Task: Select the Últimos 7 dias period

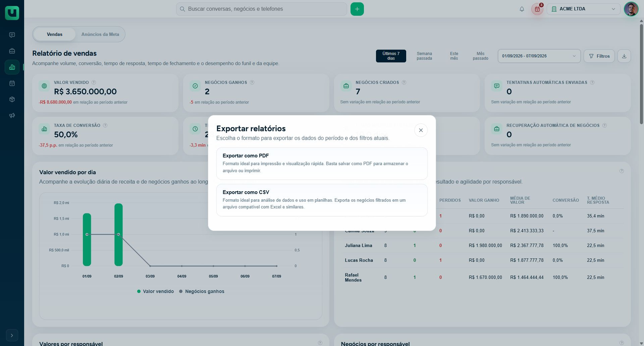Action: [391, 56]
